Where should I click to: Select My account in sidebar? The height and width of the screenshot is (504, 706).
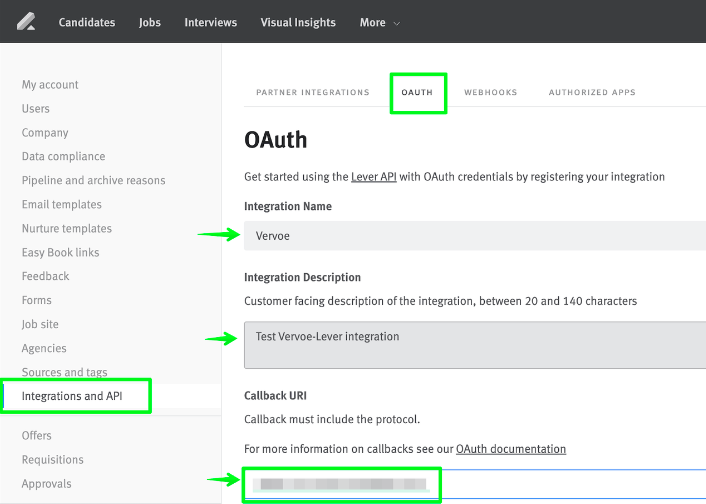coord(50,85)
